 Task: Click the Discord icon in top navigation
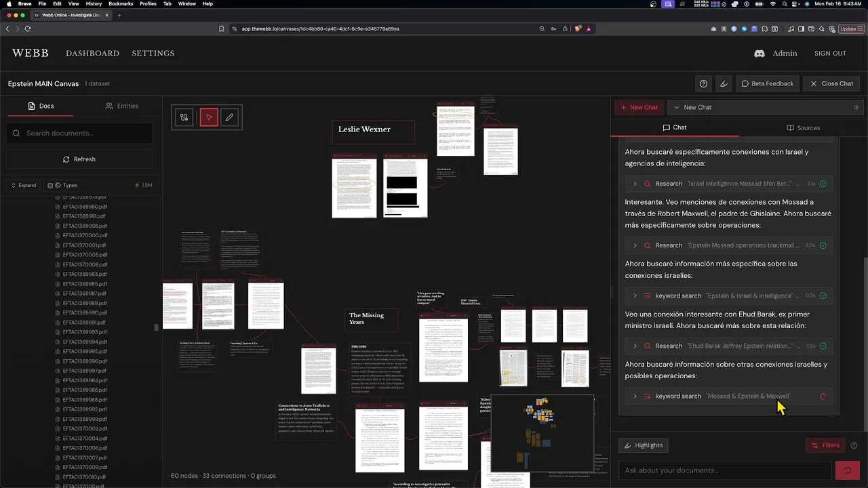click(x=759, y=54)
